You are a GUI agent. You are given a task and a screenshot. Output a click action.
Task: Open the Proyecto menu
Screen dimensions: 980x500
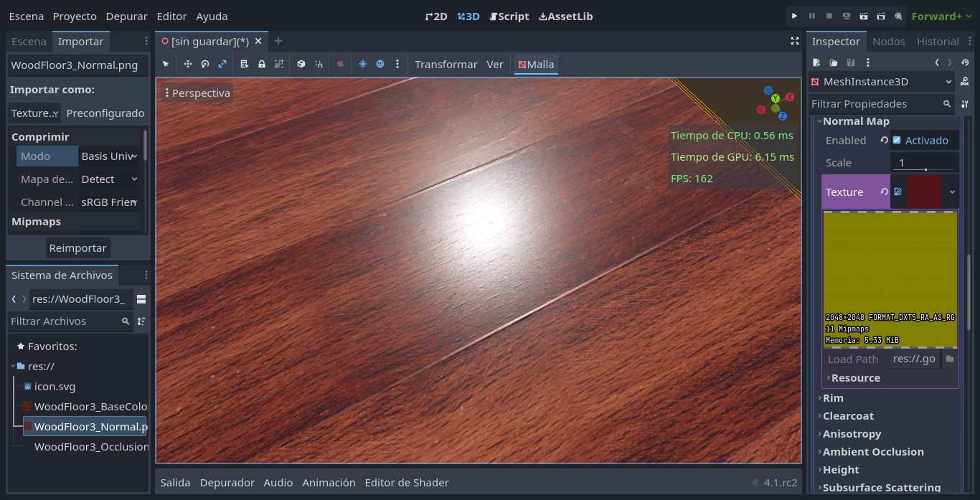(75, 16)
